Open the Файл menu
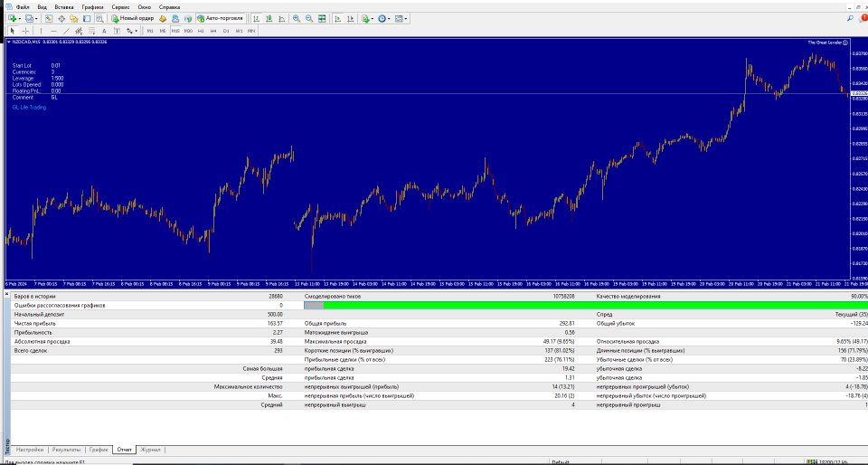 click(x=23, y=7)
